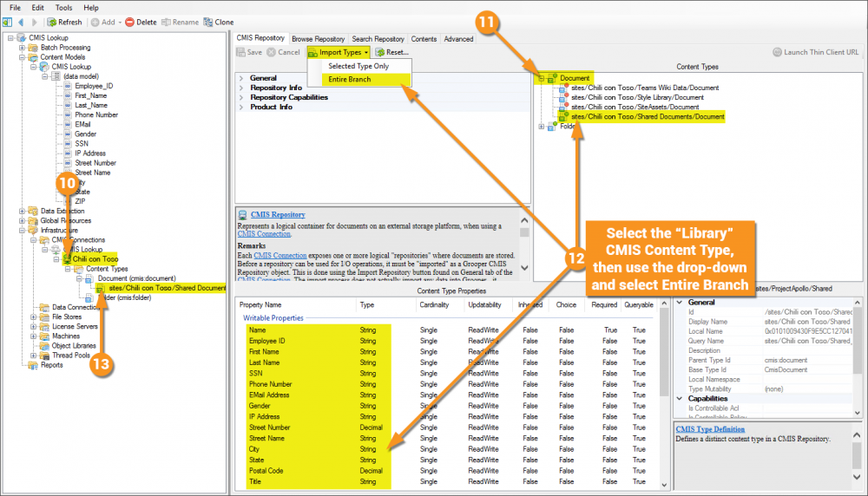
Task: Expand the General property group
Action: [241, 78]
